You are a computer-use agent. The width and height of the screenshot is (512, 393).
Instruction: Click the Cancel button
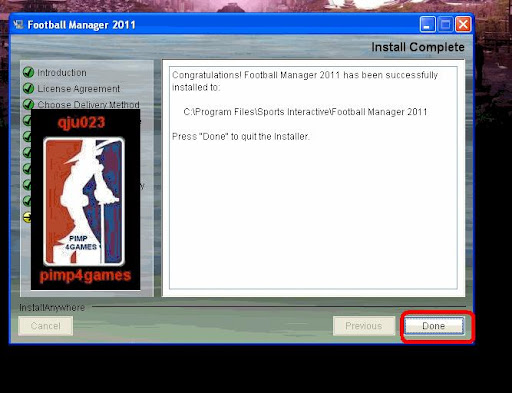[46, 326]
